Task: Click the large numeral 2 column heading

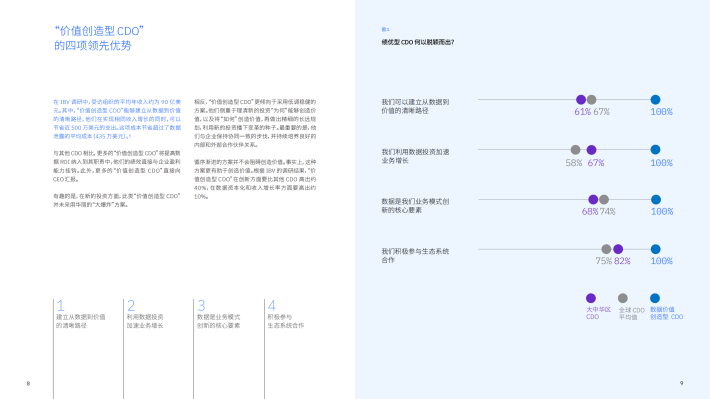Action: click(131, 305)
